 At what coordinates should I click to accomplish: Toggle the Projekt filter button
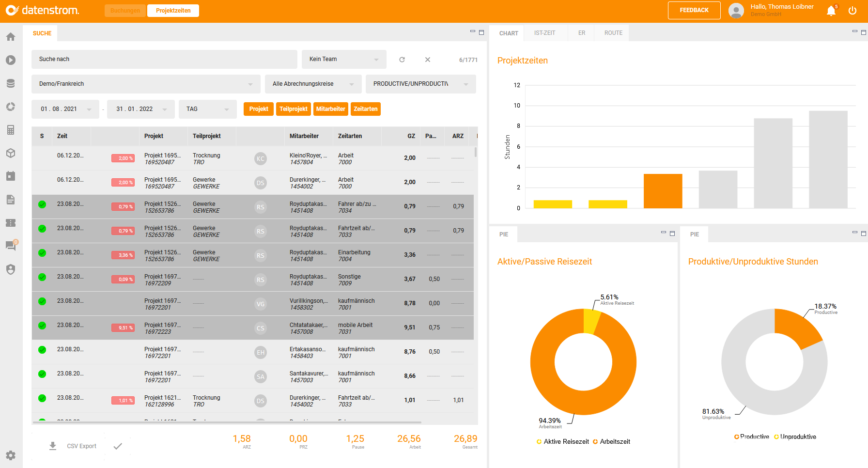(258, 109)
